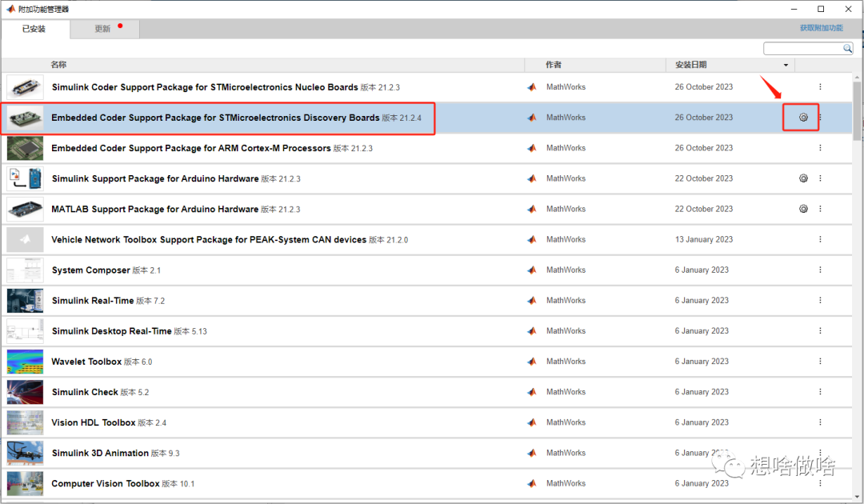This screenshot has height=504, width=864.
Task: Click the scrollbar down arrow
Action: [858, 496]
